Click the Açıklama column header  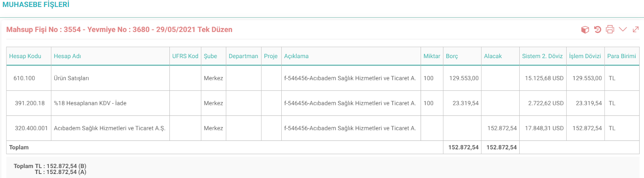click(296, 56)
